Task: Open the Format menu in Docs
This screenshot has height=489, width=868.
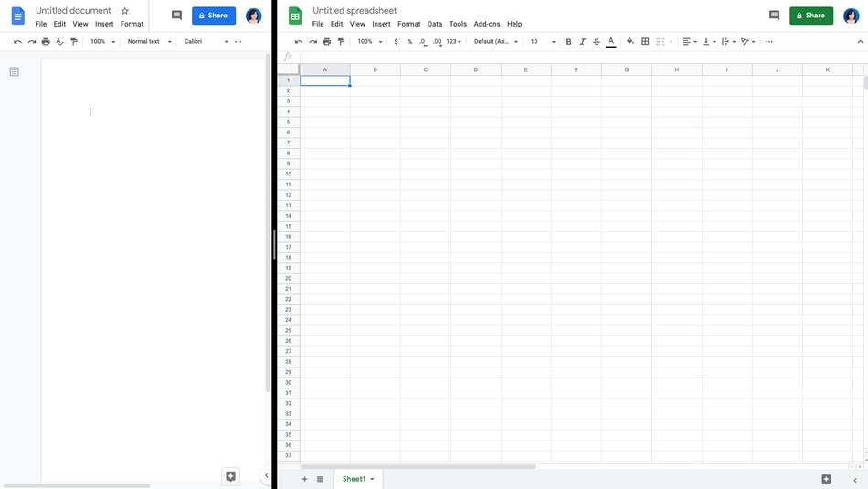Action: click(132, 24)
